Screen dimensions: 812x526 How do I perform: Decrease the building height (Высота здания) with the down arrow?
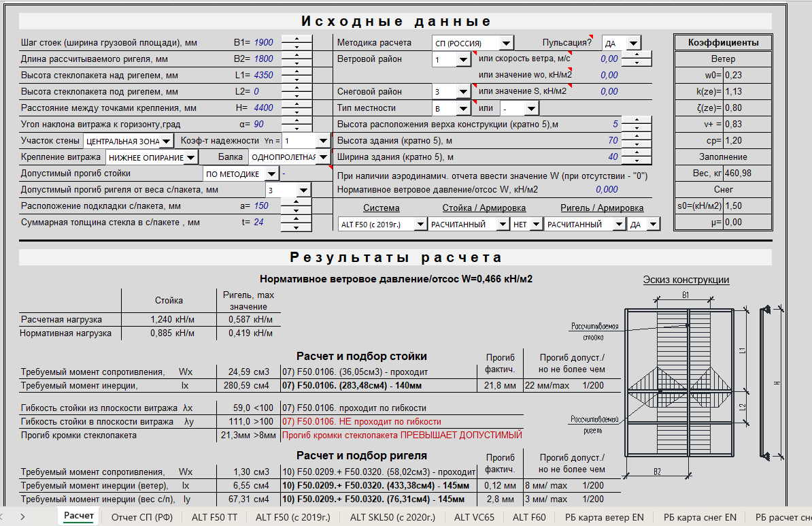click(637, 144)
